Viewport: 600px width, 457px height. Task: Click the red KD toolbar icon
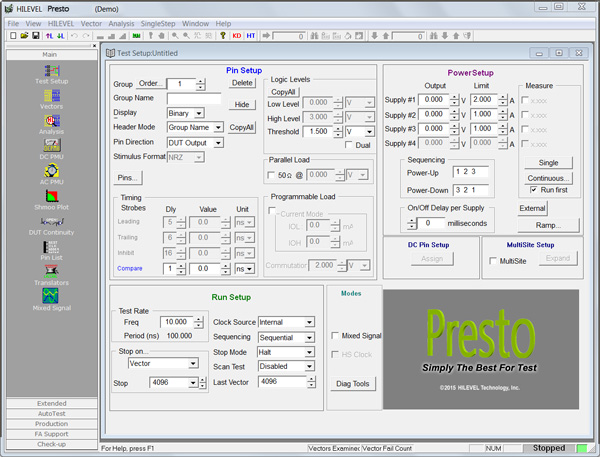(x=237, y=36)
